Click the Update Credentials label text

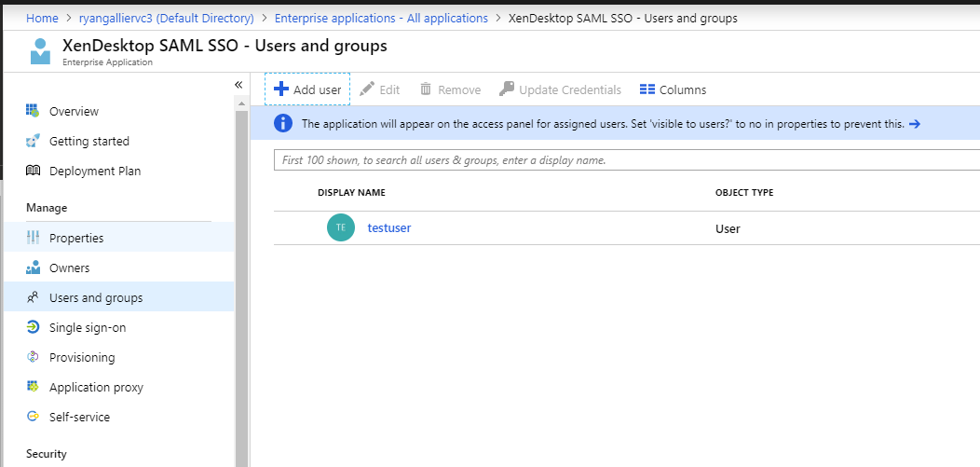(x=570, y=89)
